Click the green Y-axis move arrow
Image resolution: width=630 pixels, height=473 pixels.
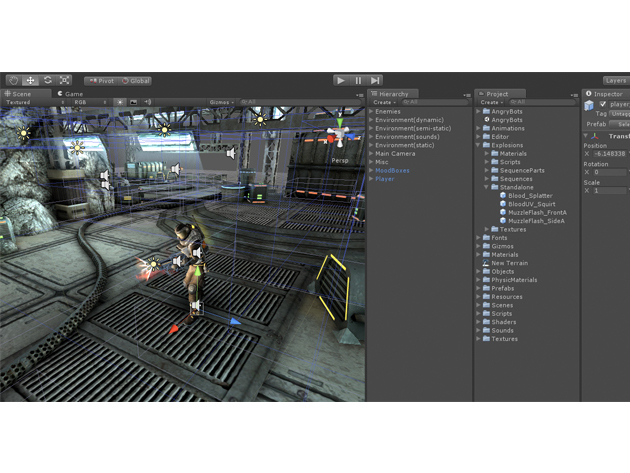pos(198,271)
